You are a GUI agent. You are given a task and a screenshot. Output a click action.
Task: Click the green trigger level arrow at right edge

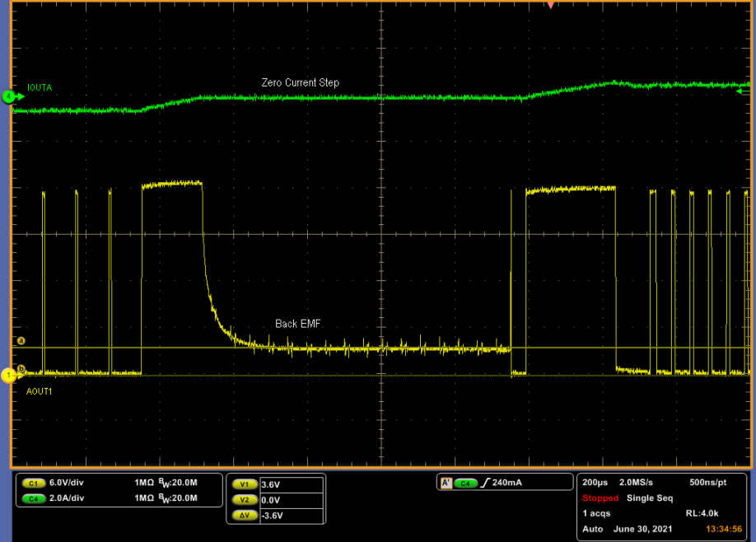point(743,91)
